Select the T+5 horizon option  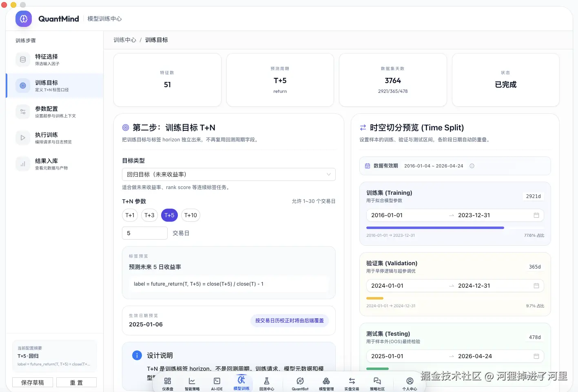[169, 215]
